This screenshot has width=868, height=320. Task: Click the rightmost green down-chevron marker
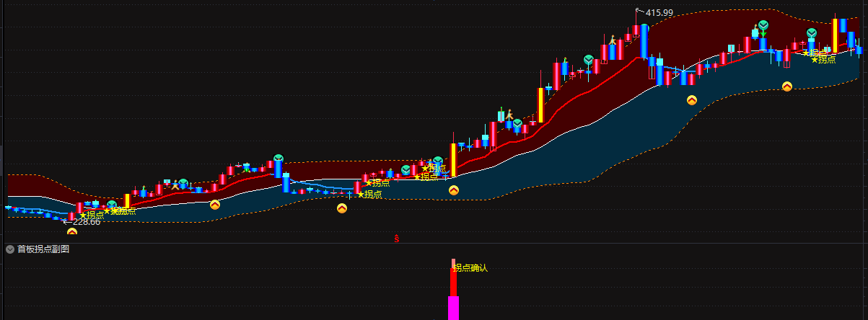pyautogui.click(x=812, y=33)
